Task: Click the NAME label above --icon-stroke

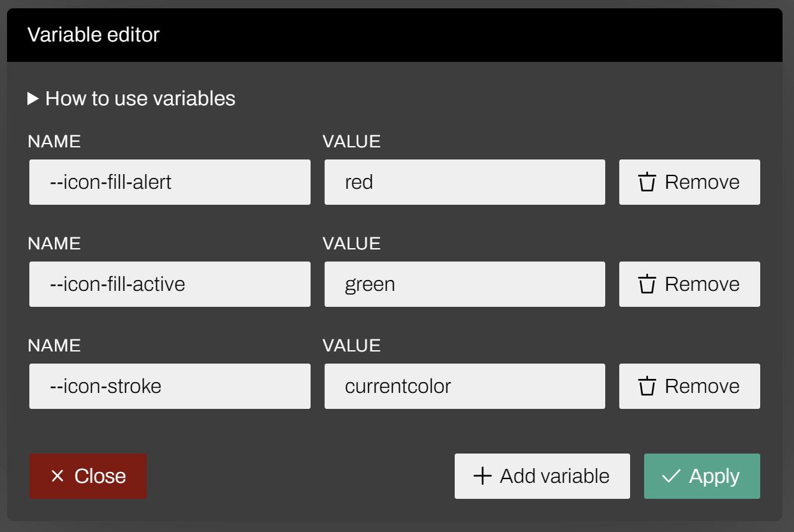Action: coord(54,345)
